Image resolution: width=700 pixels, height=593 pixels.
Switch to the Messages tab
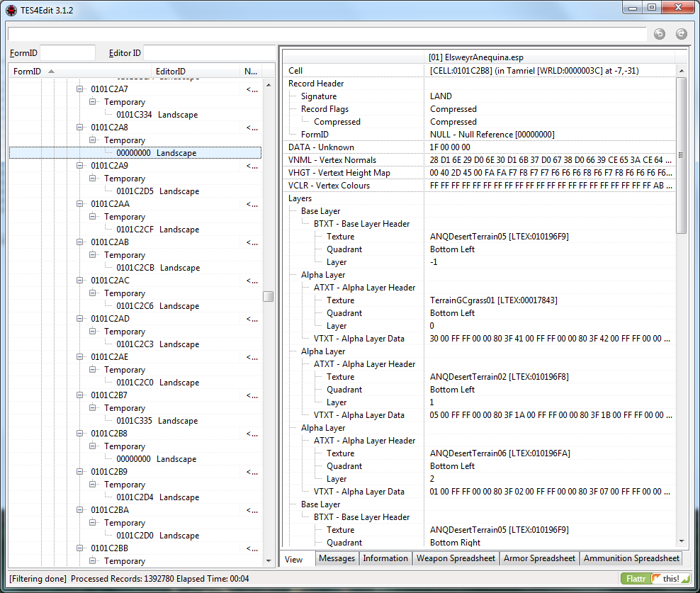(x=337, y=558)
